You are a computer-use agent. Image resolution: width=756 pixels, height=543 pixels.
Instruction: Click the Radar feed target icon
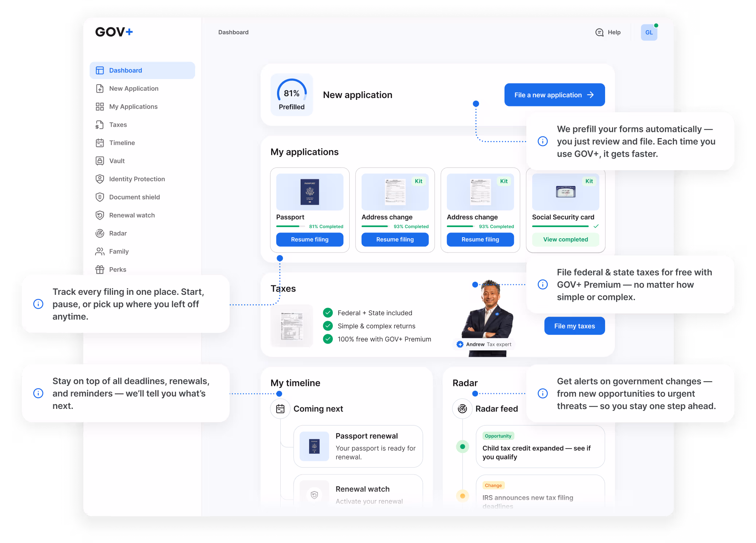coord(462,409)
